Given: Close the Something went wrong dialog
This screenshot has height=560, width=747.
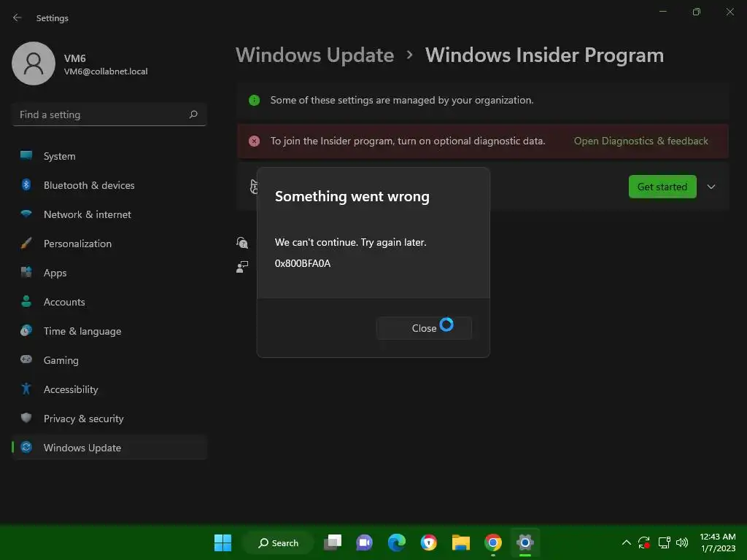Looking at the screenshot, I should point(424,328).
